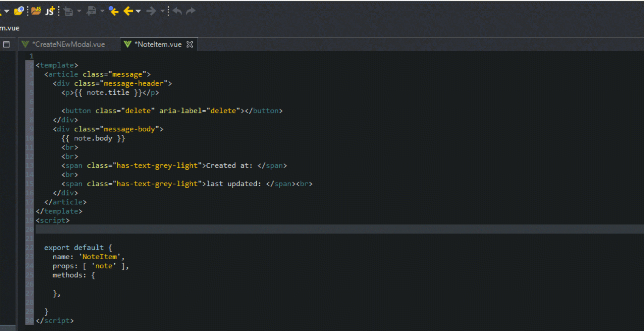
Task: Expand the Next Annotation dropdown arrow
Action: pos(79,11)
